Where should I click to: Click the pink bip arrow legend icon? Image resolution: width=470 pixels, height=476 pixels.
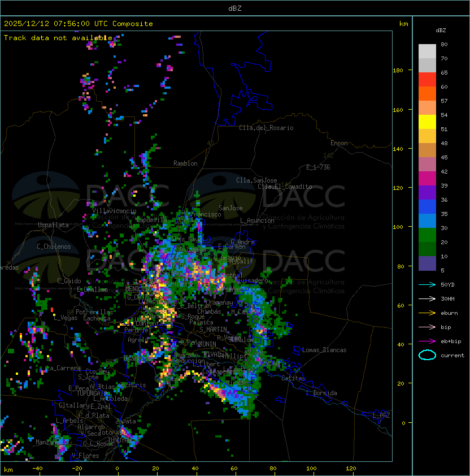427,327
